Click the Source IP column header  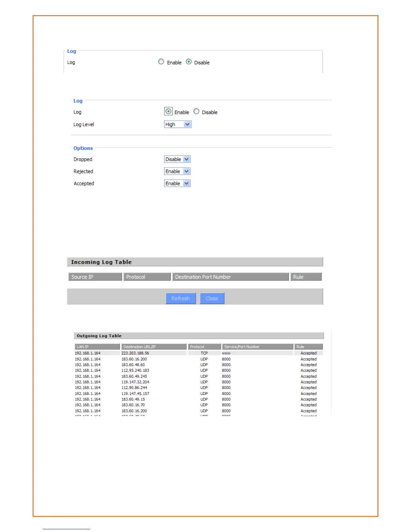click(x=95, y=277)
